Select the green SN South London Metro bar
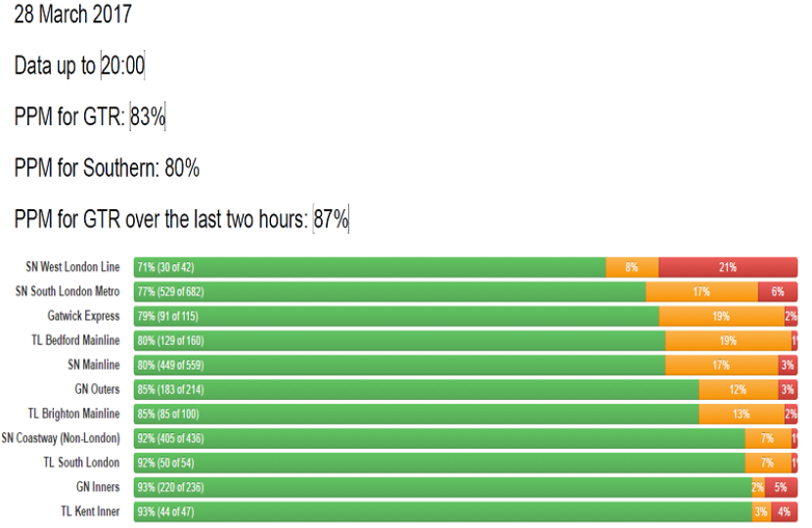This screenshot has width=812, height=528. tap(391, 291)
